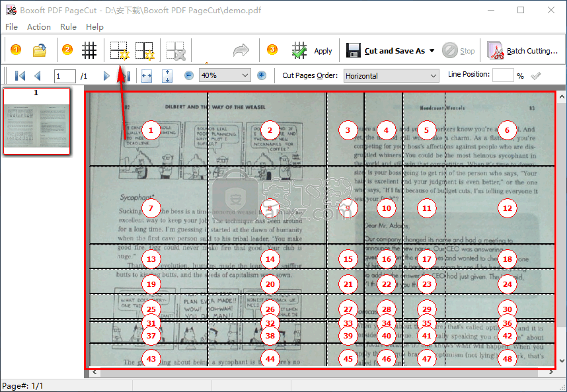Go to first page
The width and height of the screenshot is (567, 392).
click(x=20, y=75)
